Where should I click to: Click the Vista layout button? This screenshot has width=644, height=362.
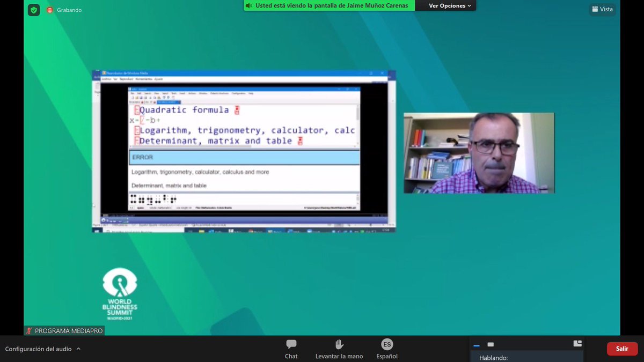[x=602, y=9]
